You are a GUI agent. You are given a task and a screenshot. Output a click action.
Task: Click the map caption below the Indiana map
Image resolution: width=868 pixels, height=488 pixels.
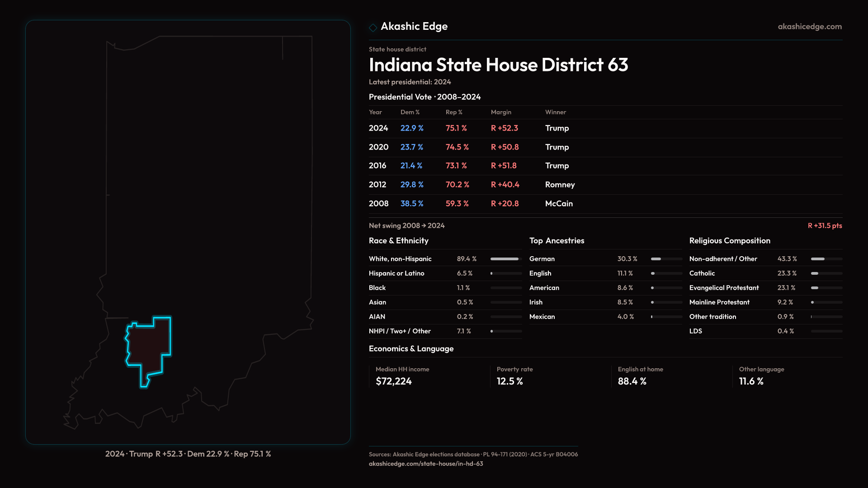[188, 454]
